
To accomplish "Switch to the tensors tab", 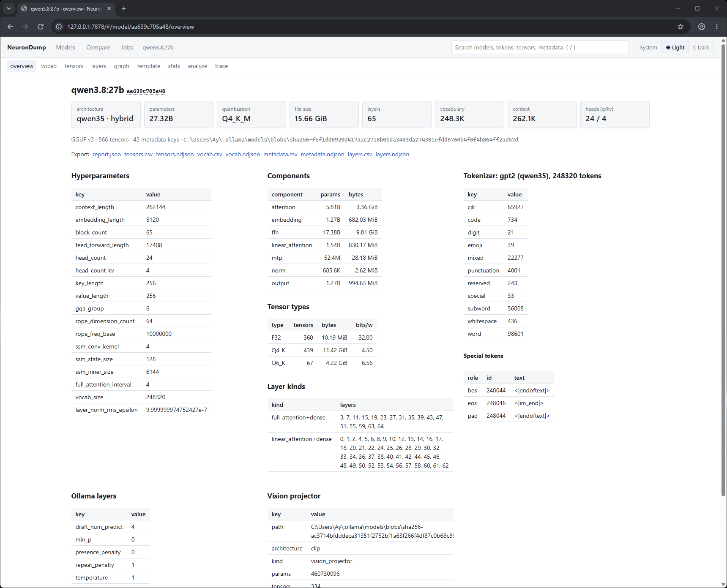I will [74, 66].
